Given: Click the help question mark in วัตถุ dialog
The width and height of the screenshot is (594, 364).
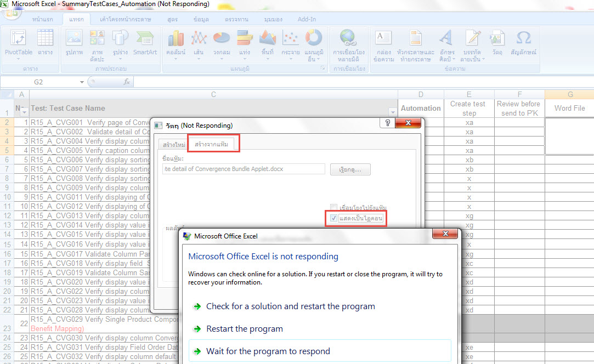Looking at the screenshot, I should click(388, 123).
